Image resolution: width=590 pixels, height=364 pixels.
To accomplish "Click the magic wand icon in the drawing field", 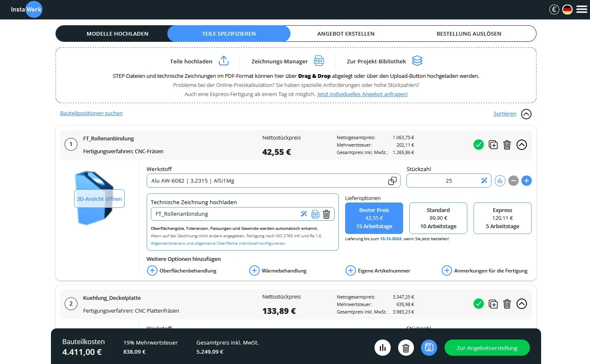I will click(x=304, y=214).
